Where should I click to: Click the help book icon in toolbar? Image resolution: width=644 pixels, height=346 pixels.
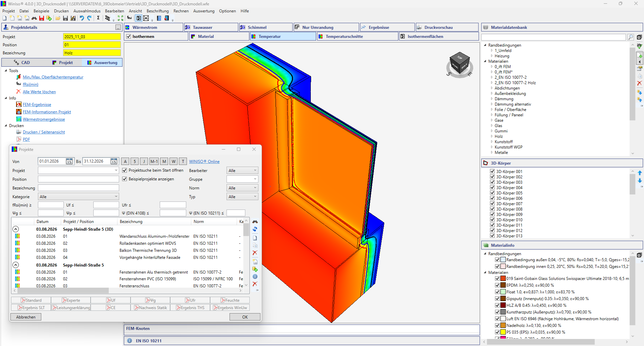coord(159,18)
